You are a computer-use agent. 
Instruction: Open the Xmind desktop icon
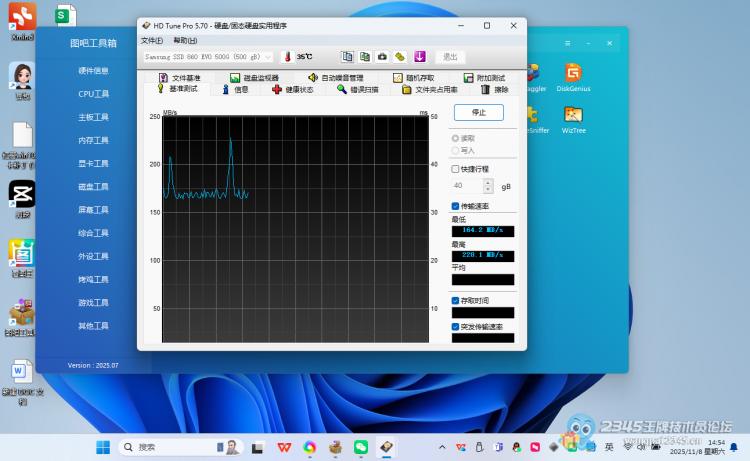pyautogui.click(x=22, y=20)
